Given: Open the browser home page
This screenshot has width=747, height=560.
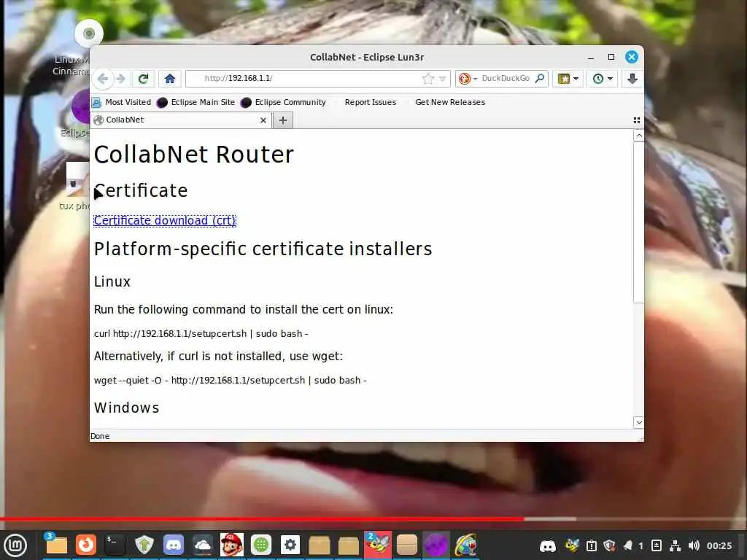Looking at the screenshot, I should click(x=169, y=79).
